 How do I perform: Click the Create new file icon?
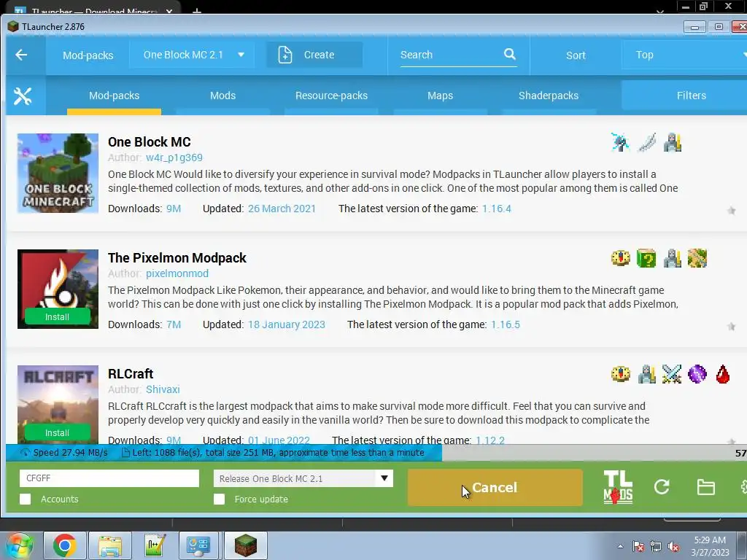click(285, 55)
